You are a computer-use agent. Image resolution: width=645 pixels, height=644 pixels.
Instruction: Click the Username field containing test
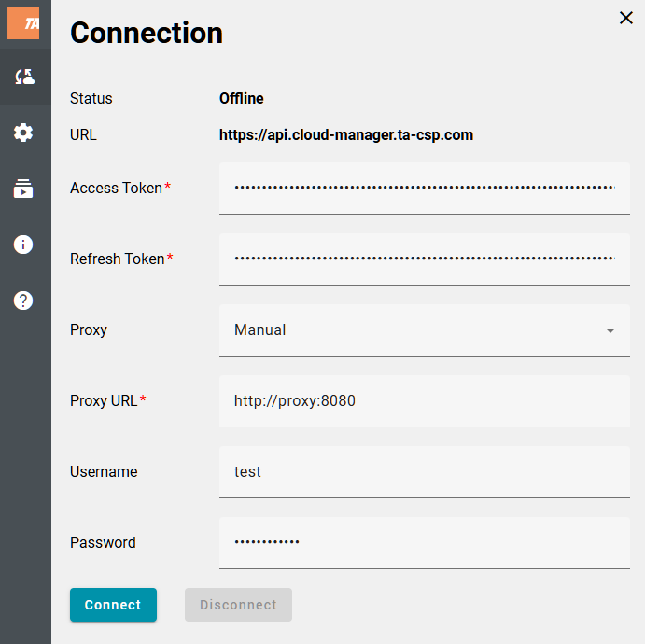(424, 472)
